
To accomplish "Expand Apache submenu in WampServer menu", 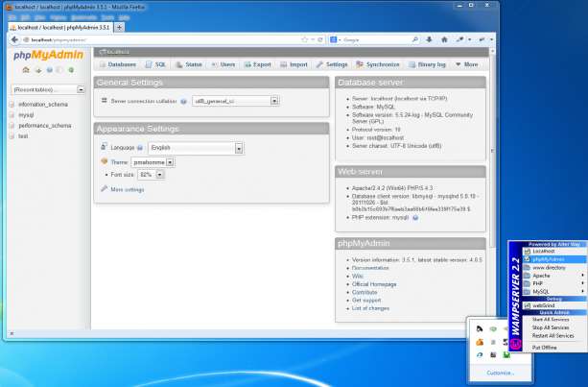I will [555, 276].
